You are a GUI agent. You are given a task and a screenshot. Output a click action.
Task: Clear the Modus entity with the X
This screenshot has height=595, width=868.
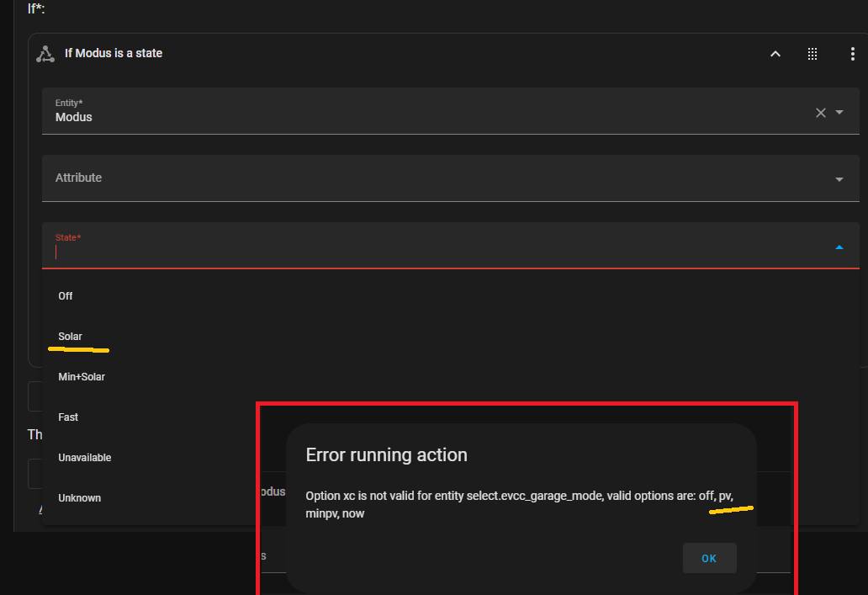[820, 113]
